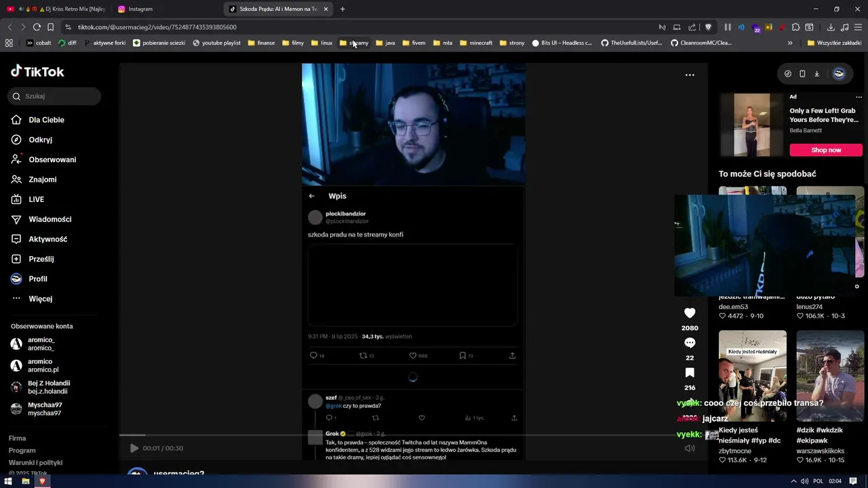Focus the Szukaj search field
Viewport: 868px width, 488px height.
(x=56, y=96)
